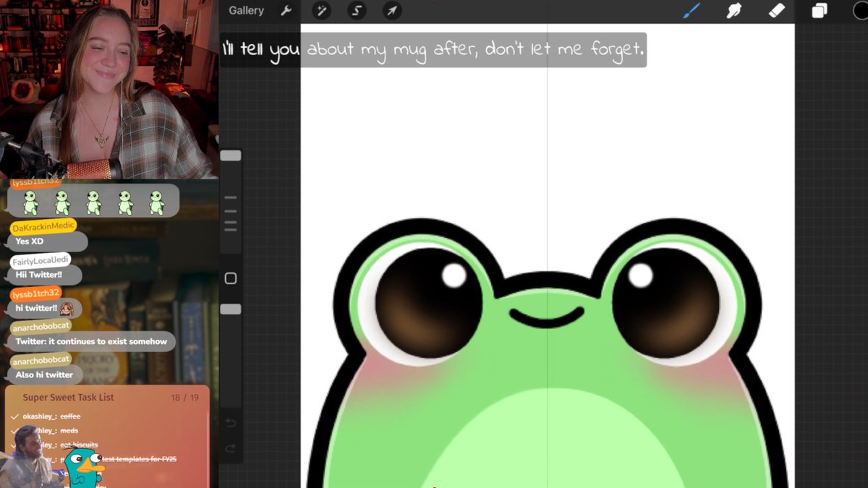Click the frog's left eye on canvas

pos(429,302)
